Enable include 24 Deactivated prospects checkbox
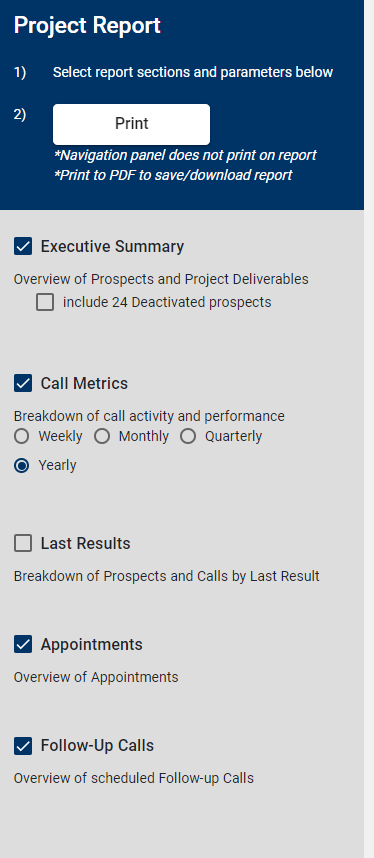 (45, 302)
